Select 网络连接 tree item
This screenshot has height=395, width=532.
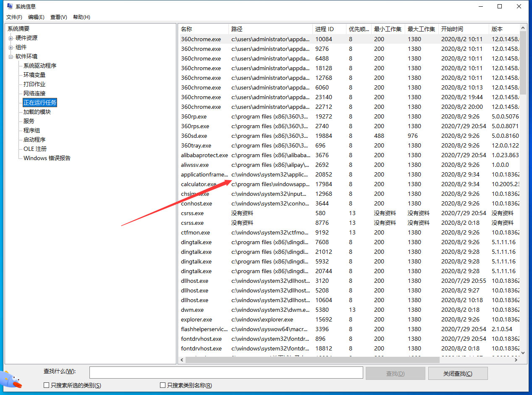(x=34, y=93)
